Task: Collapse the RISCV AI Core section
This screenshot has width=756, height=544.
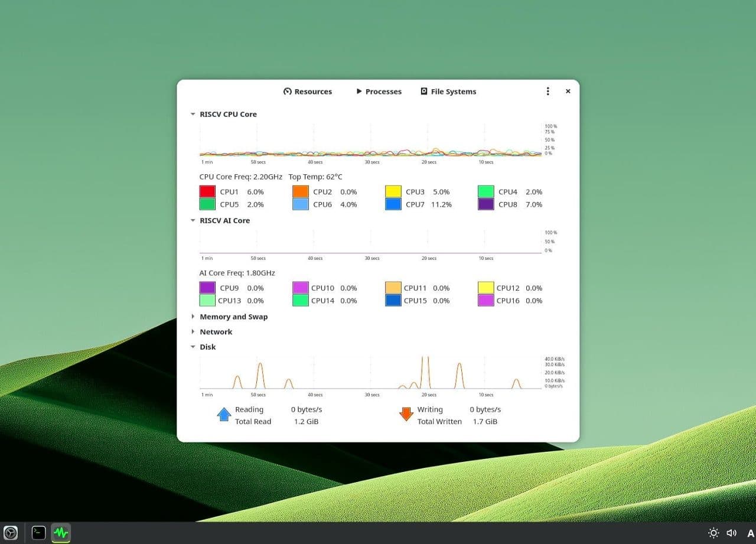Action: tap(193, 220)
